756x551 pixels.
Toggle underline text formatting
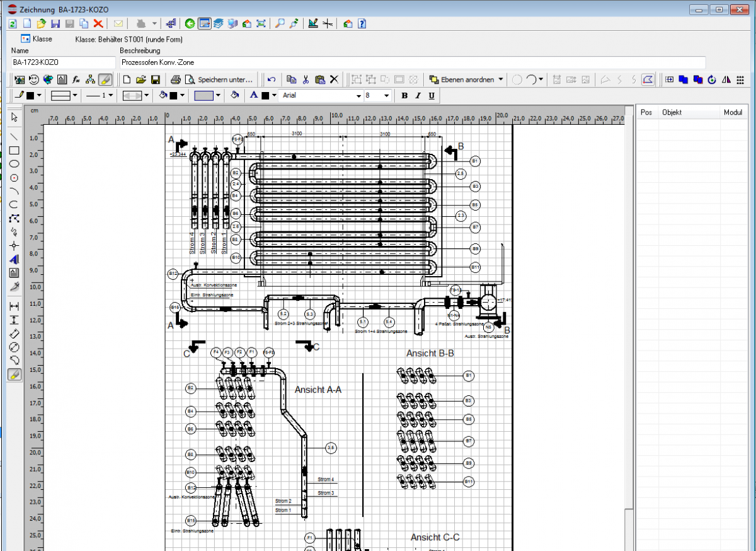tap(432, 95)
